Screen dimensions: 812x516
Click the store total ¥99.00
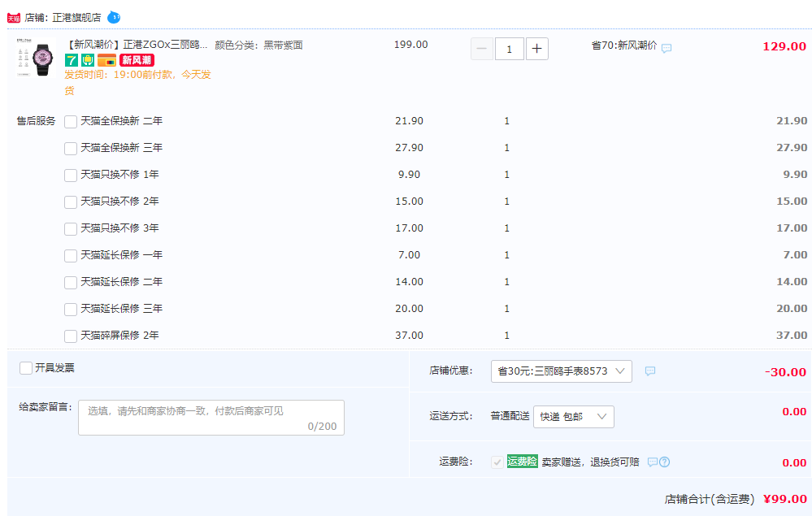(785, 499)
